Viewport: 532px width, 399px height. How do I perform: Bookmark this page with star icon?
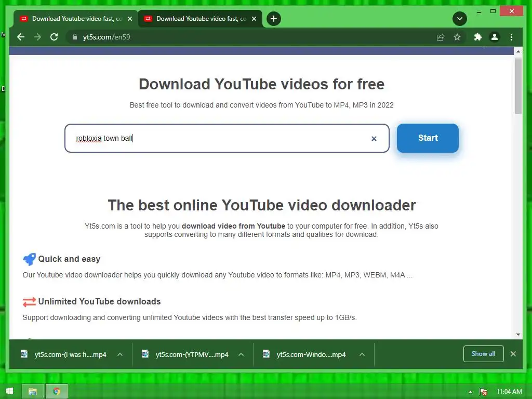457,37
